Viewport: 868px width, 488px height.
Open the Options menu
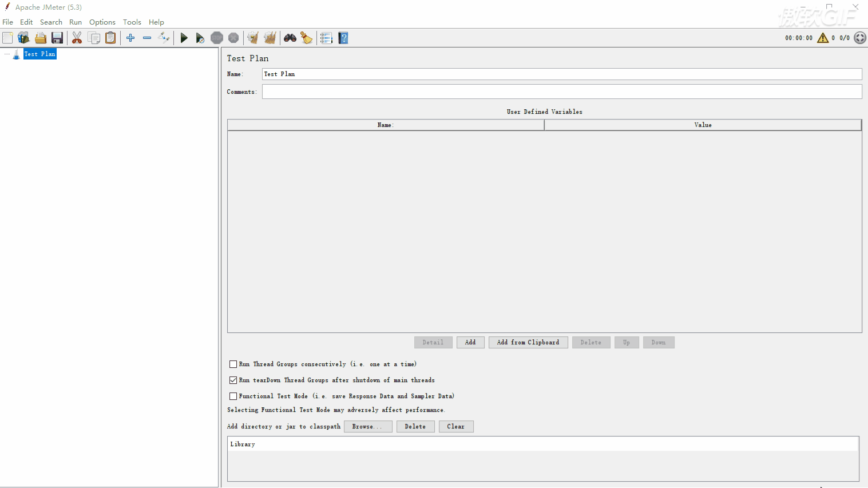click(x=102, y=22)
